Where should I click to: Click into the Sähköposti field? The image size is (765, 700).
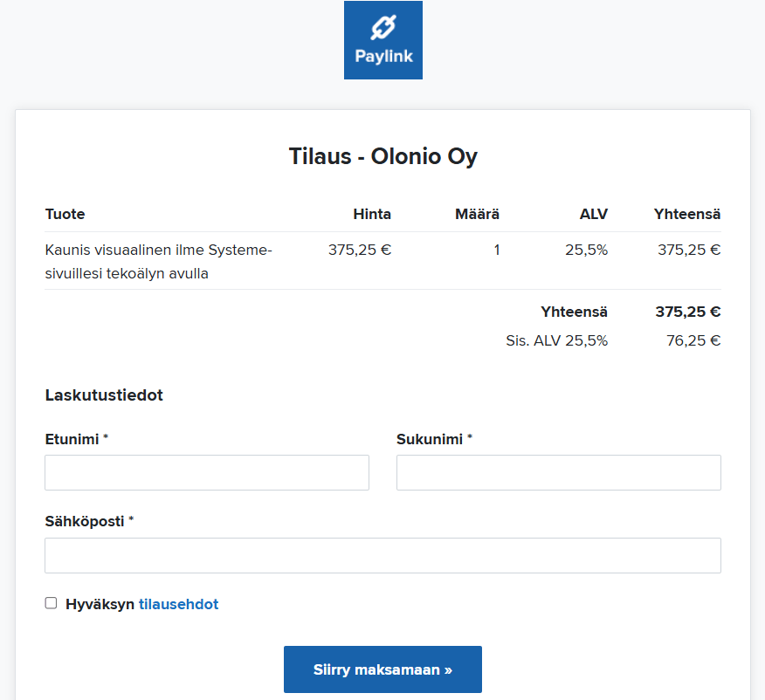point(383,555)
